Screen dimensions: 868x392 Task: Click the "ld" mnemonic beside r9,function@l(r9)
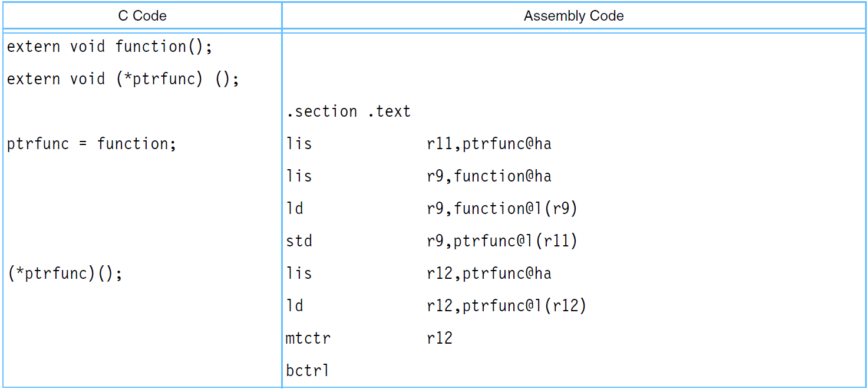tap(295, 209)
